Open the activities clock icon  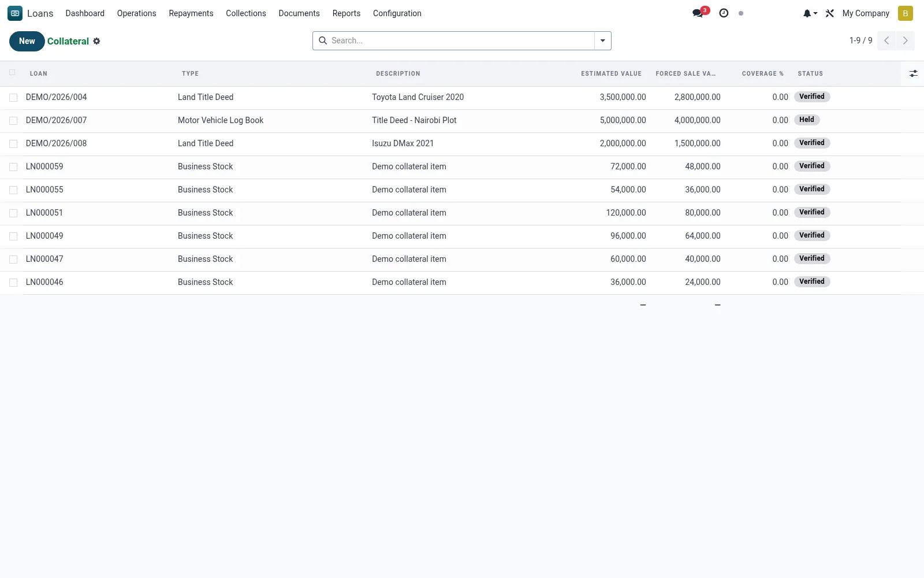click(x=724, y=13)
